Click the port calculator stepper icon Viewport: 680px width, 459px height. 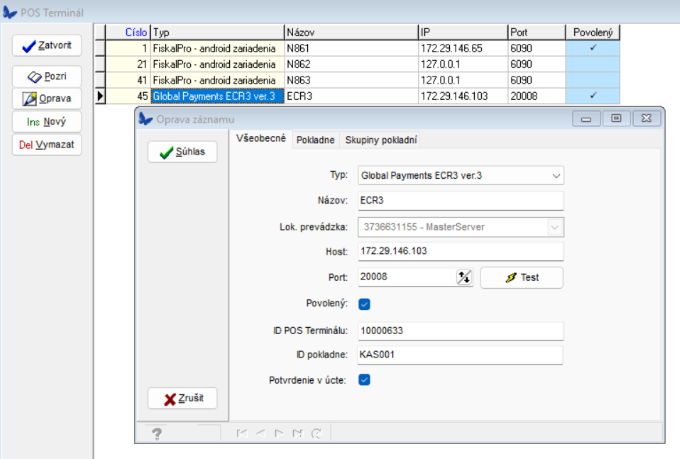(464, 277)
